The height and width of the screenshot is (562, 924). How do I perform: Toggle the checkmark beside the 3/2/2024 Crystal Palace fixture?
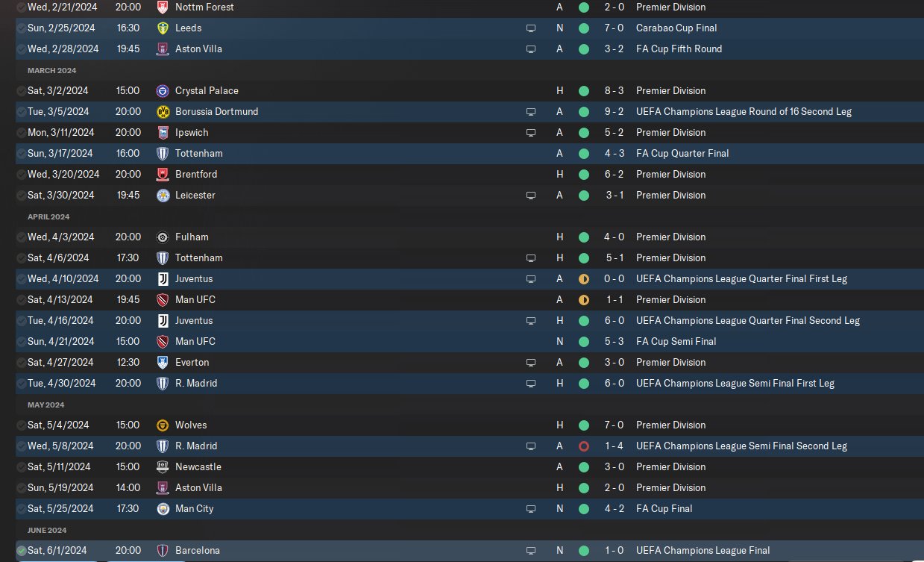click(21, 90)
